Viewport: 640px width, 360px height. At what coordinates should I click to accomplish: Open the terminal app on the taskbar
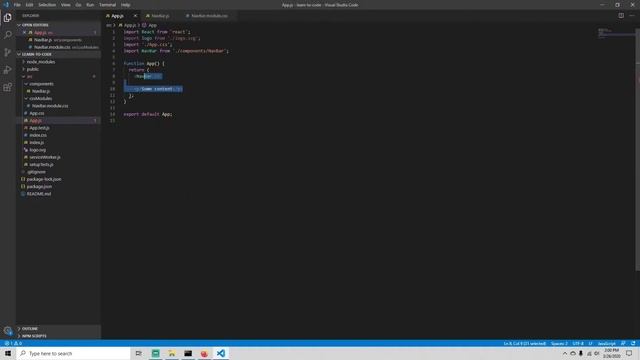pyautogui.click(x=188, y=353)
